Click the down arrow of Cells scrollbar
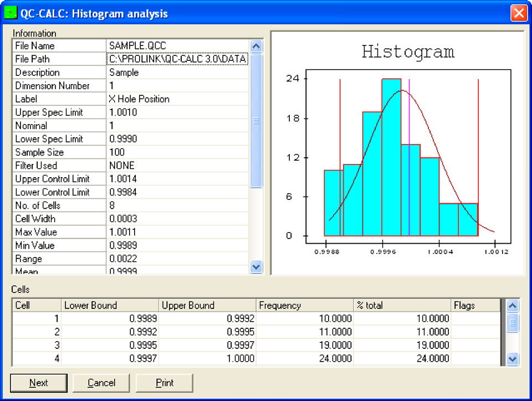The image size is (532, 401). 513,359
